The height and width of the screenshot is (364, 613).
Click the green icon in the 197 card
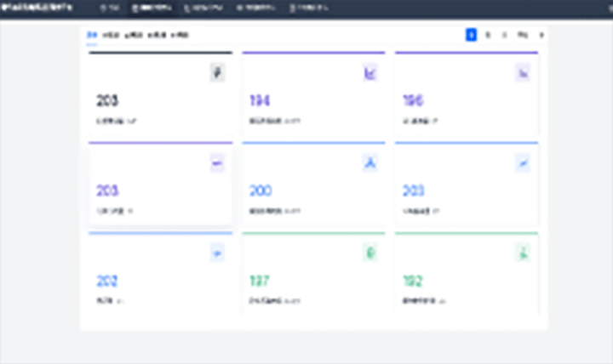click(370, 253)
